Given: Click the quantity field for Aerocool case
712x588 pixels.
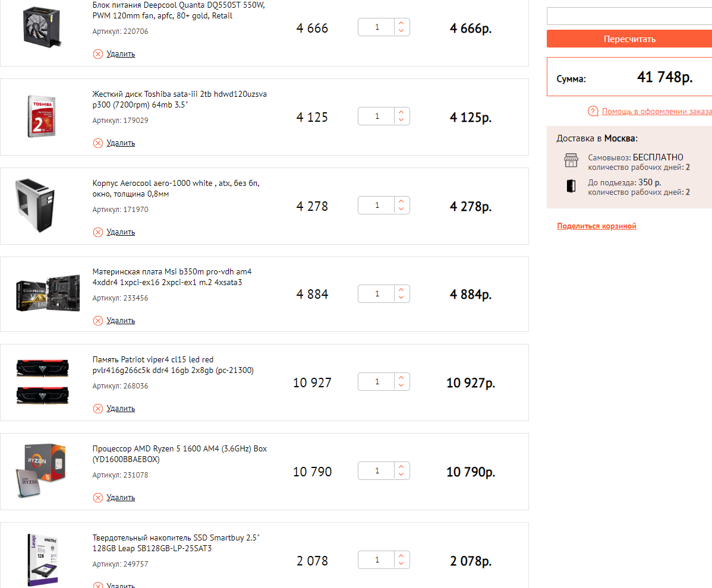Looking at the screenshot, I should 377,206.
